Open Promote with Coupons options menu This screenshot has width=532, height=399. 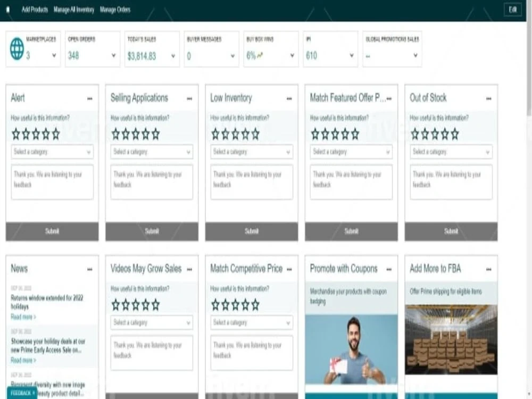click(389, 269)
